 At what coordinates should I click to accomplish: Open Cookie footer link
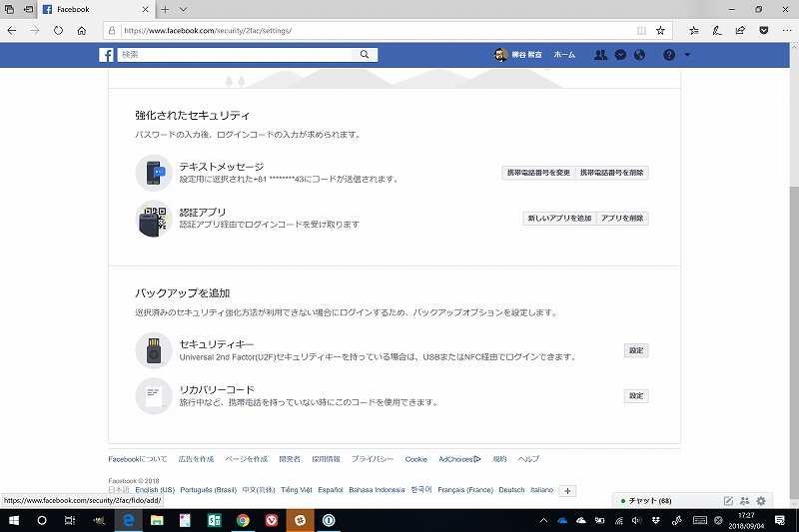pyautogui.click(x=416, y=459)
